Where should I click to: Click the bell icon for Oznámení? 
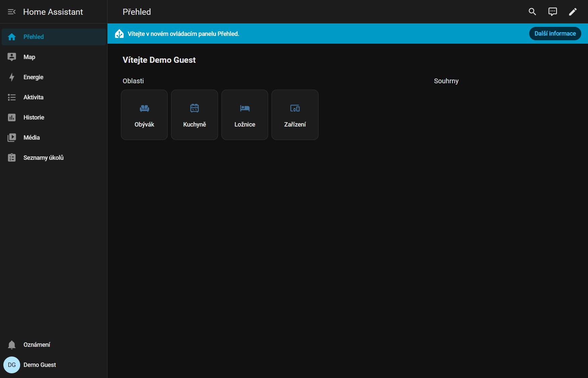click(12, 345)
